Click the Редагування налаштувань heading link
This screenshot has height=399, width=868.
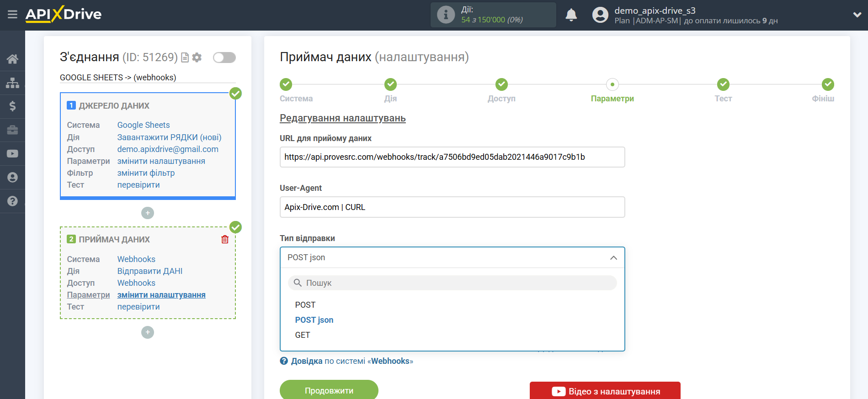point(343,118)
